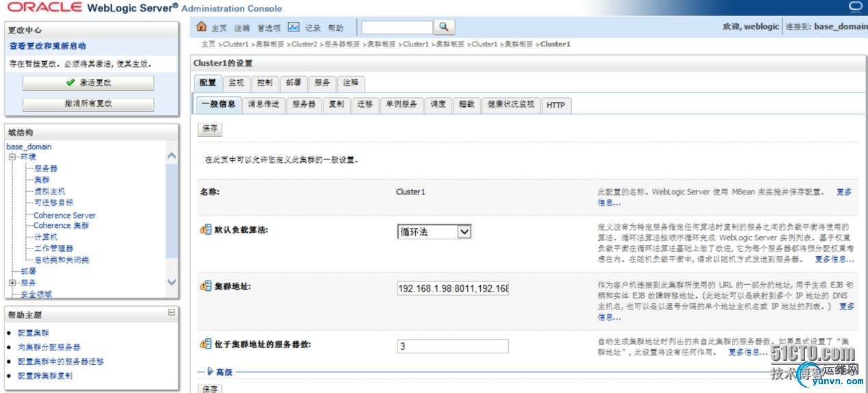Click the icon beside 位于集群地址的服务器数 label
Viewport: 868px width, 393px height.
206,344
